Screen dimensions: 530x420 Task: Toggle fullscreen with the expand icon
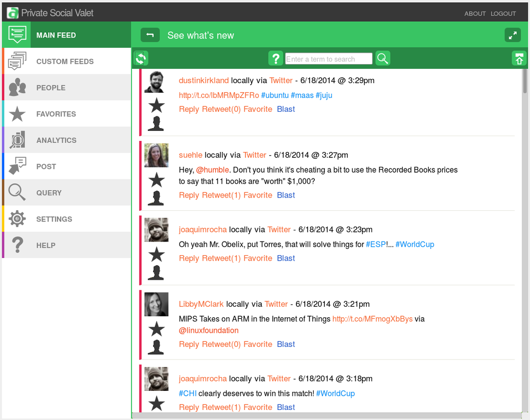[x=513, y=35]
